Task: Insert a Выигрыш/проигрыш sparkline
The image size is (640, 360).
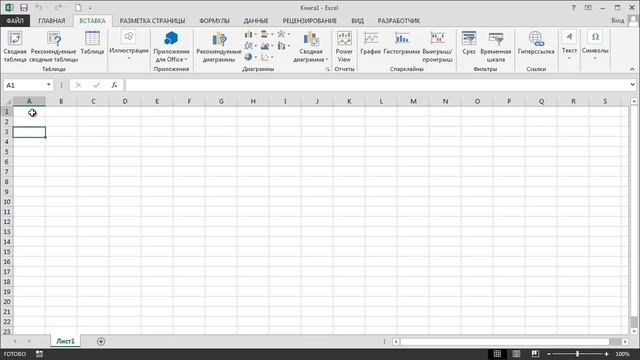Action: (438, 47)
